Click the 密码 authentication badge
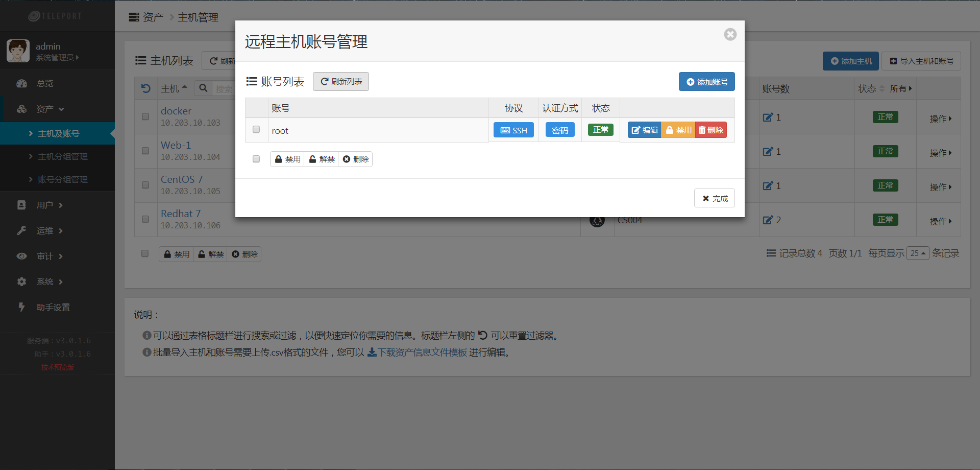This screenshot has height=470, width=980. coord(560,130)
